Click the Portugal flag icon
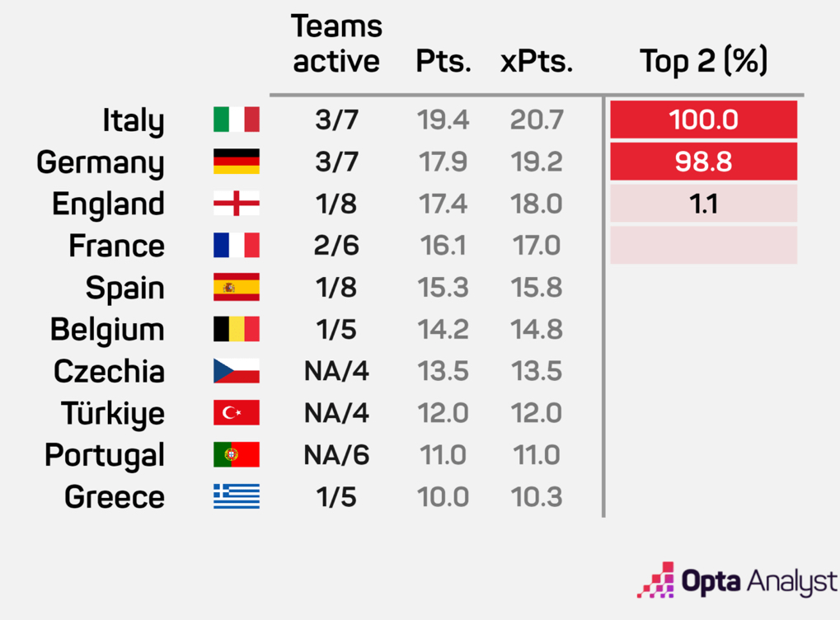 coord(236,455)
